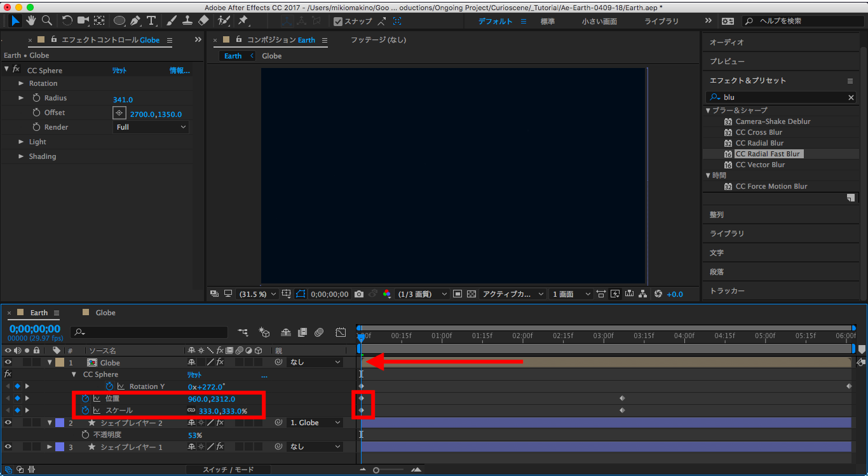Image resolution: width=868 pixels, height=476 pixels.
Task: Click the snapshot camera icon in viewer
Action: 359,294
